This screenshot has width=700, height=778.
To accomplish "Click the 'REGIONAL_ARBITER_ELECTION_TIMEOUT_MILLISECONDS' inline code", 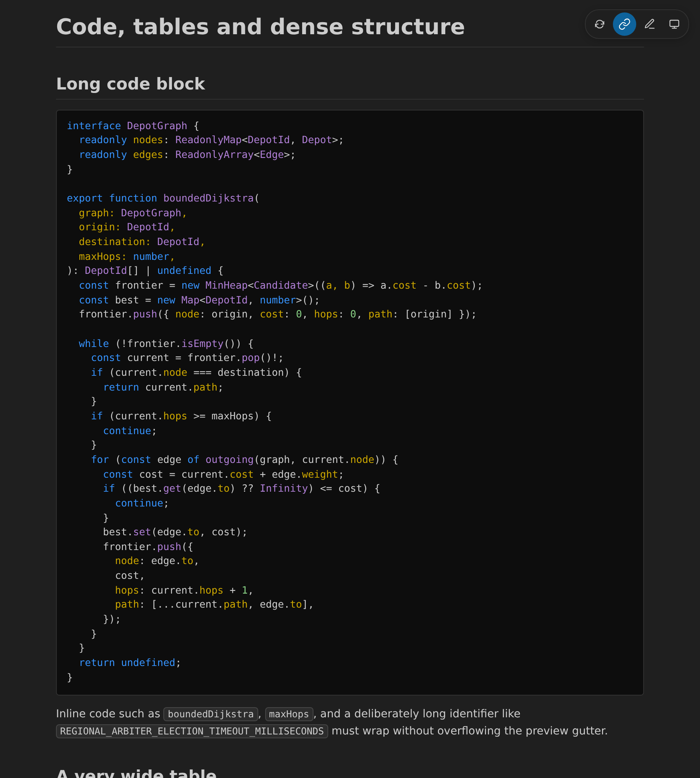I will pos(192,731).
